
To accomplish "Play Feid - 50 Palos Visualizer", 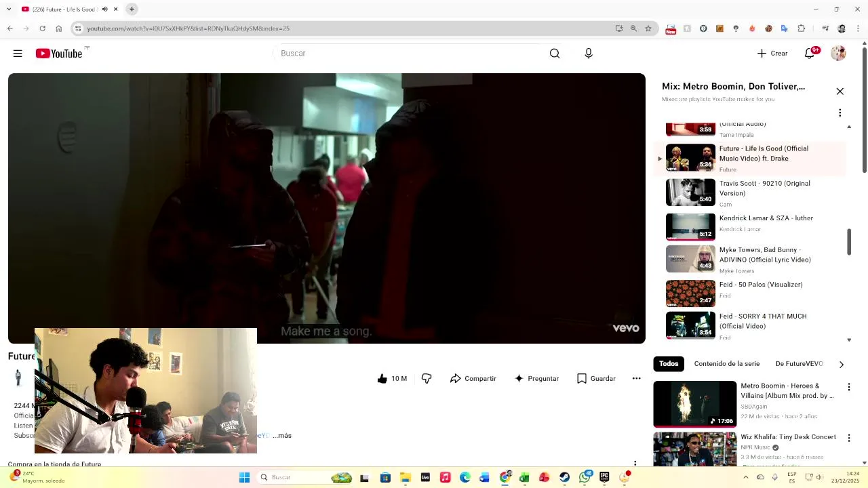I will click(x=750, y=293).
